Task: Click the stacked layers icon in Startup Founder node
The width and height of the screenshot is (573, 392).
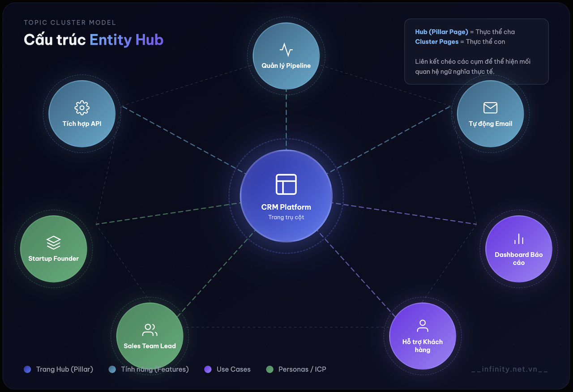Action: pos(54,243)
